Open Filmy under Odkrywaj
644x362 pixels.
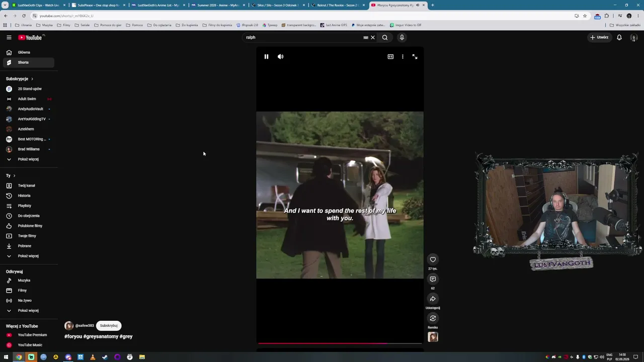(29, 291)
